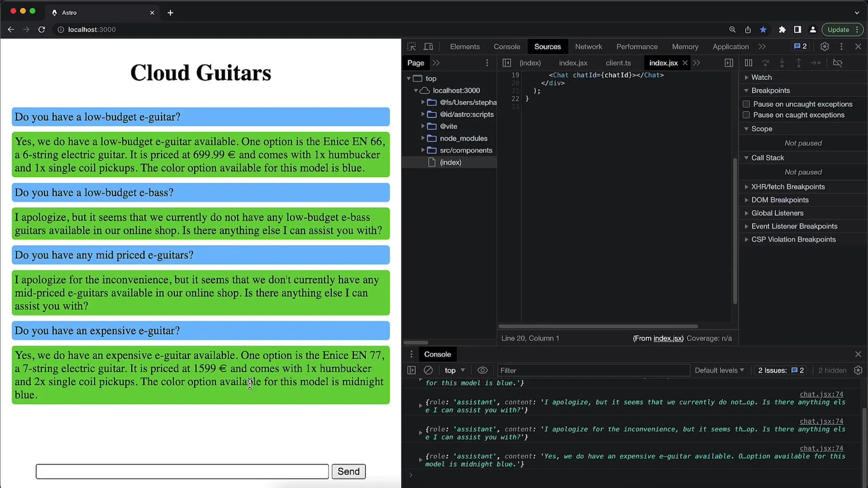868x488 pixels.
Task: Show more DevTools tabs chevron
Action: coord(763,47)
